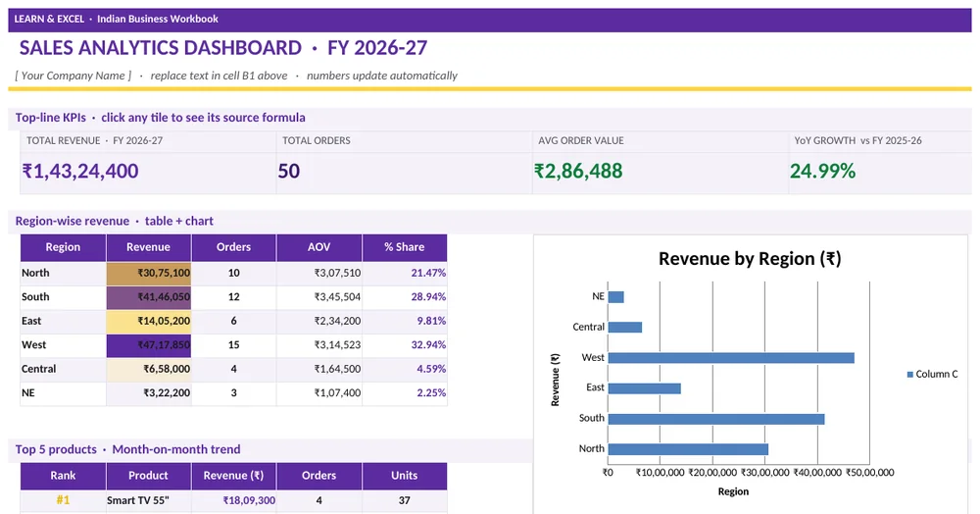Select the Revenue (₹) vertical axis title
The width and height of the screenshot is (980, 514).
tap(555, 381)
